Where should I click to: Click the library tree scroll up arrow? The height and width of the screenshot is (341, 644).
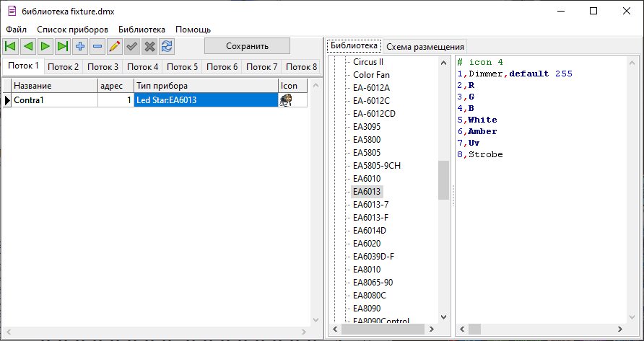coord(443,63)
